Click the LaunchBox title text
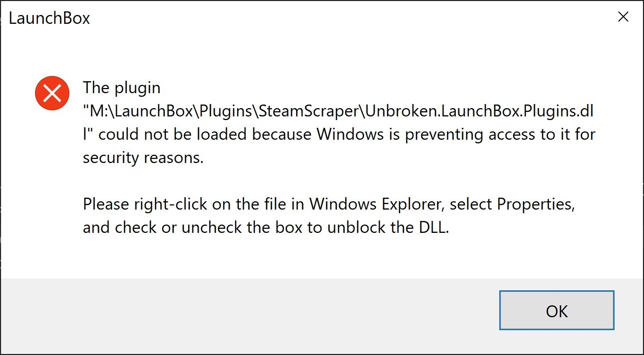Viewport: 644px width, 355px height. tap(50, 19)
